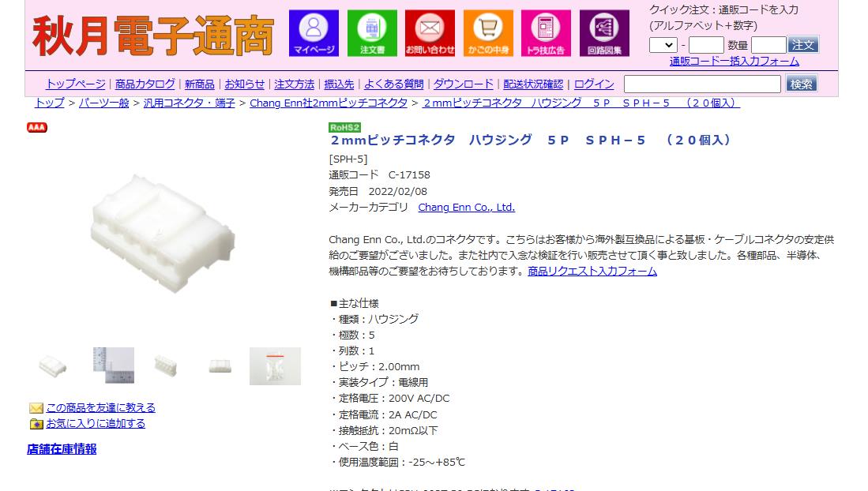Open the マイページ icon
The height and width of the screenshot is (491, 868).
(x=314, y=33)
